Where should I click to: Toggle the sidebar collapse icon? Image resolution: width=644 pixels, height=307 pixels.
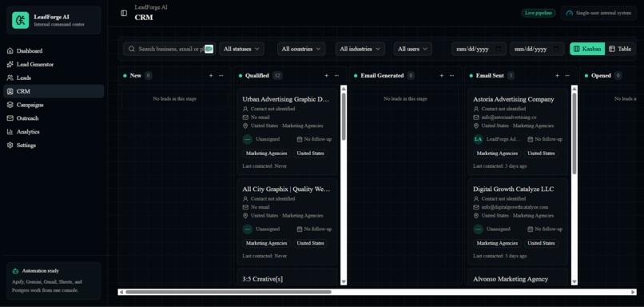click(124, 13)
